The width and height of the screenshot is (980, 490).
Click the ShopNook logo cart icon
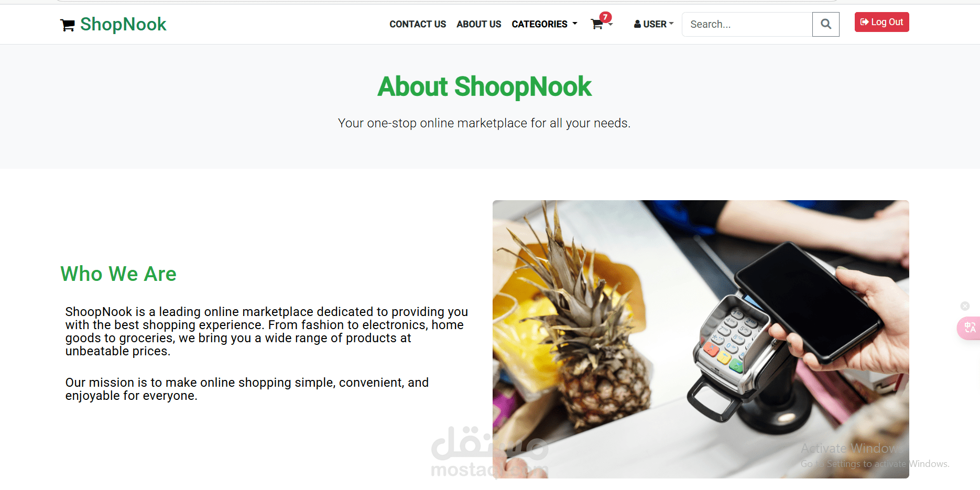point(68,25)
